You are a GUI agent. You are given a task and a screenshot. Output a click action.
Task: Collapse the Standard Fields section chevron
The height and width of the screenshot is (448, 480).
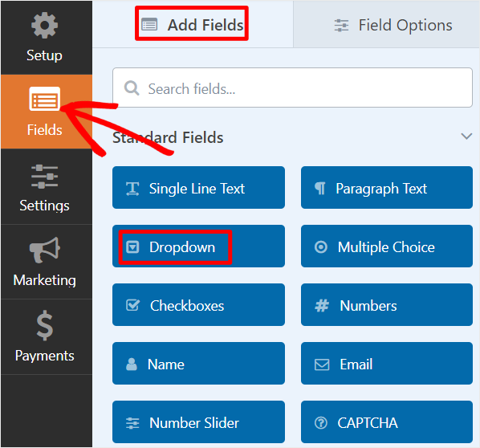tap(466, 136)
